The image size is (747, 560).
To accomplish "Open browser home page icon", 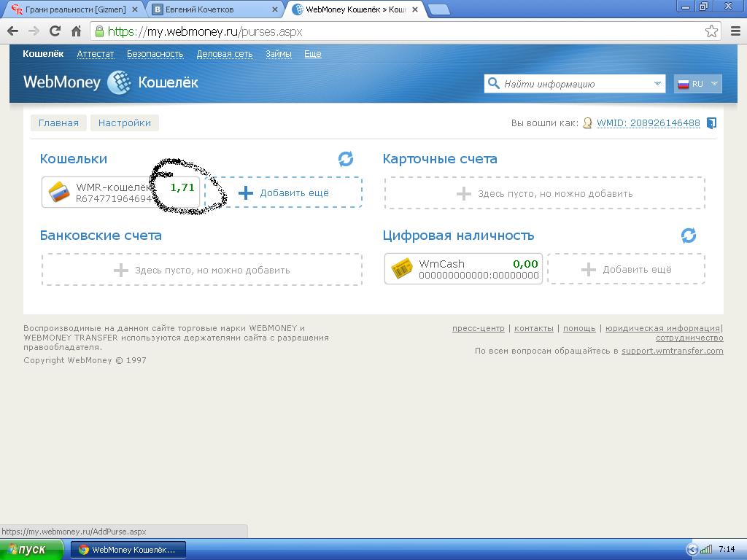I will (76, 31).
